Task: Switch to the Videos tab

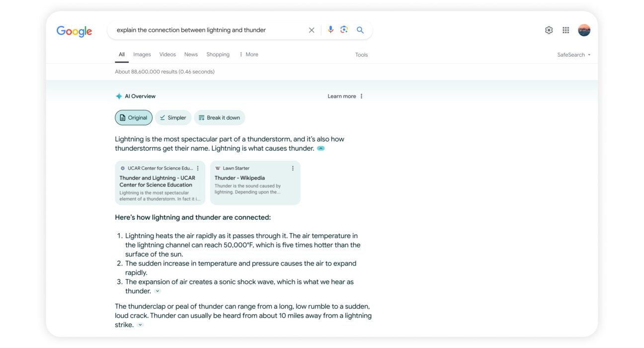Action: [167, 55]
